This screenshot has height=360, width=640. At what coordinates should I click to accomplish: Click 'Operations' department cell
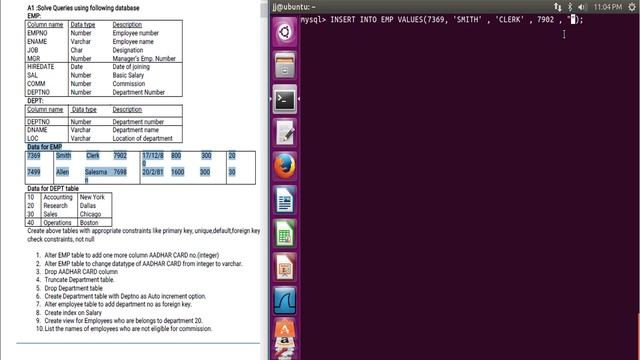coord(57,223)
